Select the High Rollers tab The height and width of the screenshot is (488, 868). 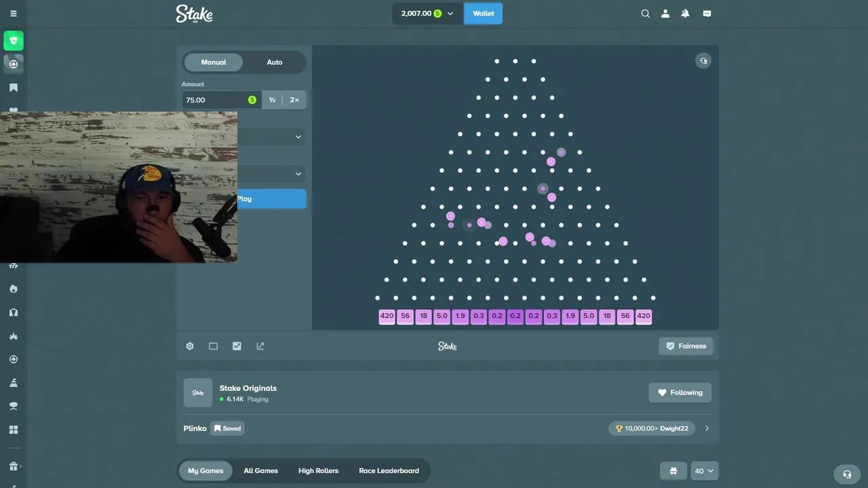tap(319, 471)
